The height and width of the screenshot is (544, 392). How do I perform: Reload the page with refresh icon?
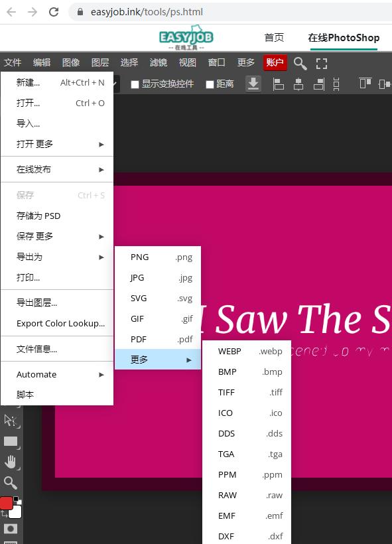click(54, 12)
